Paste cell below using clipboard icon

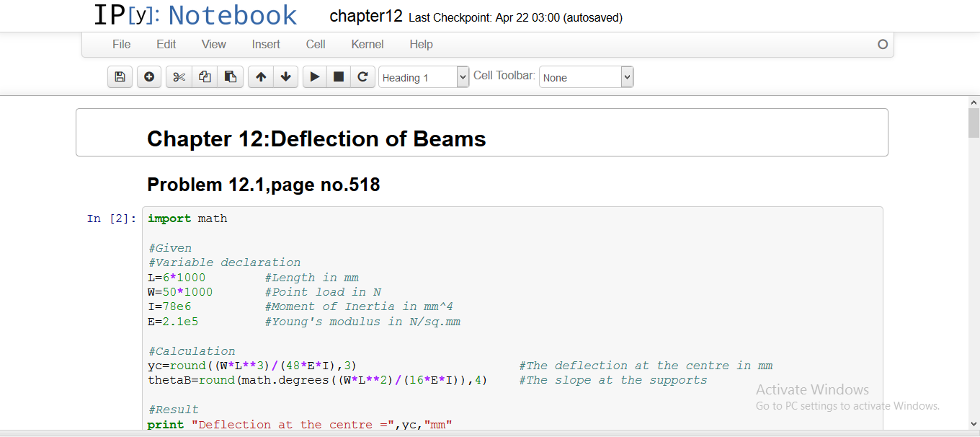click(230, 77)
